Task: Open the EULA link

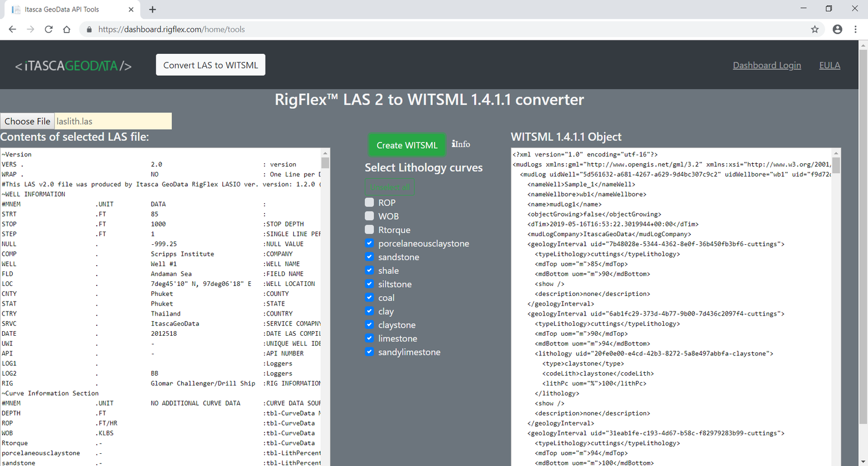Action: (x=829, y=65)
